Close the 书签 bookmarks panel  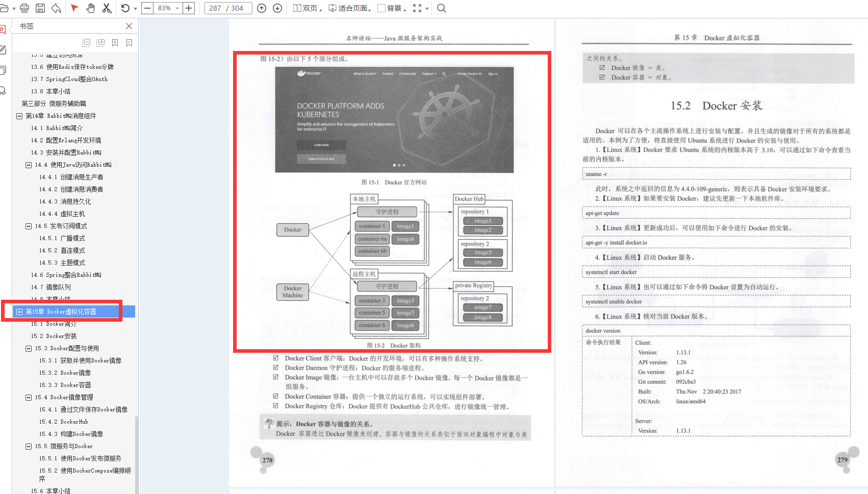coord(129,26)
